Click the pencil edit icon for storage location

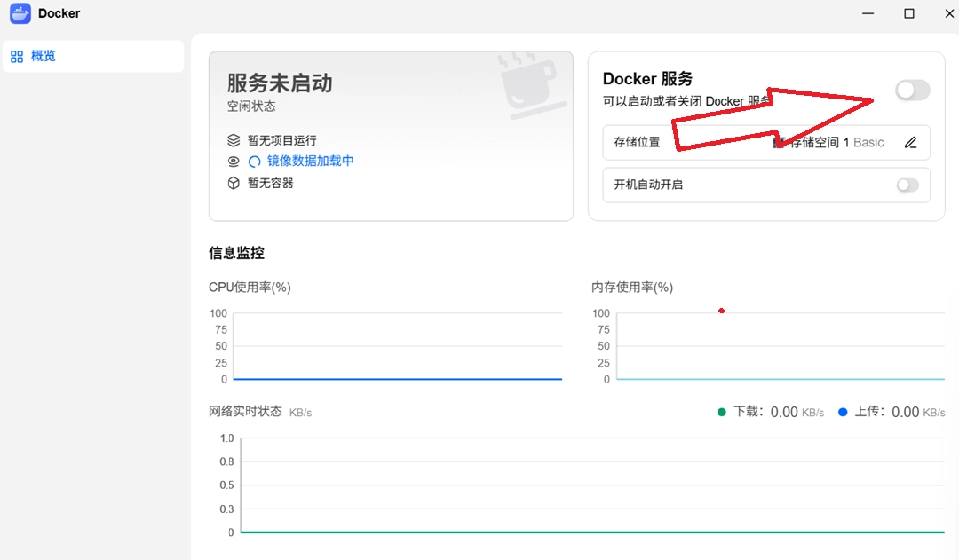pos(911,143)
